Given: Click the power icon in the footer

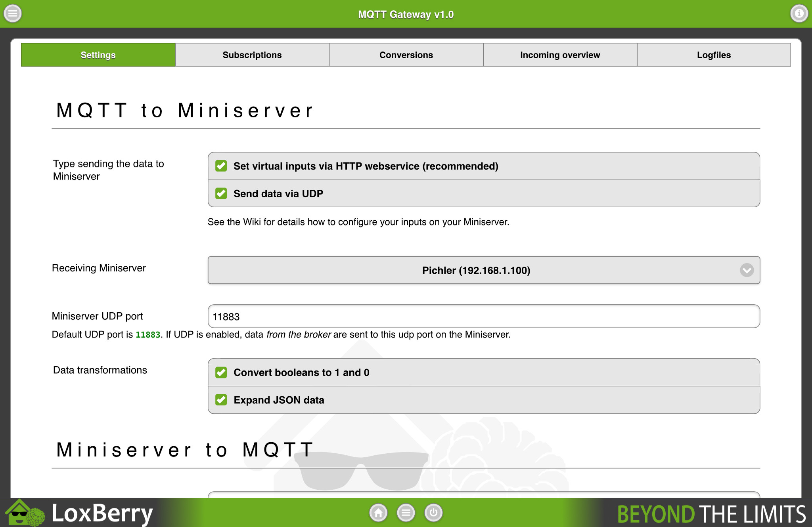Looking at the screenshot, I should [433, 513].
